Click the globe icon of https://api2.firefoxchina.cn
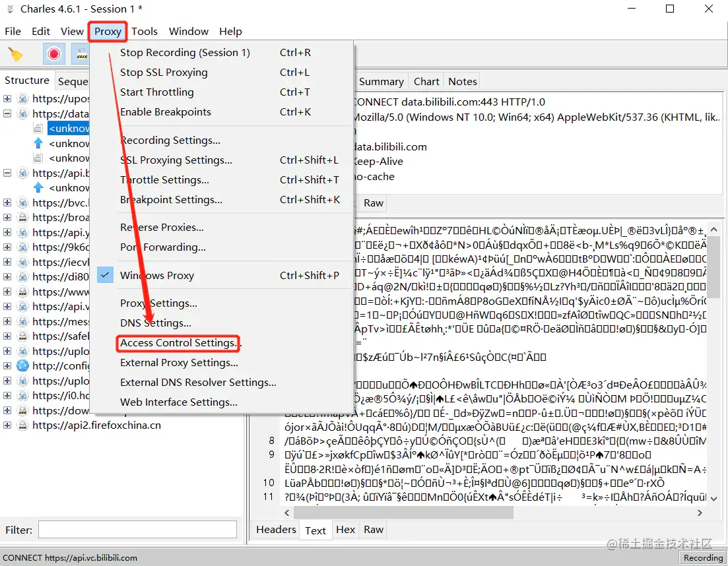 [22, 425]
